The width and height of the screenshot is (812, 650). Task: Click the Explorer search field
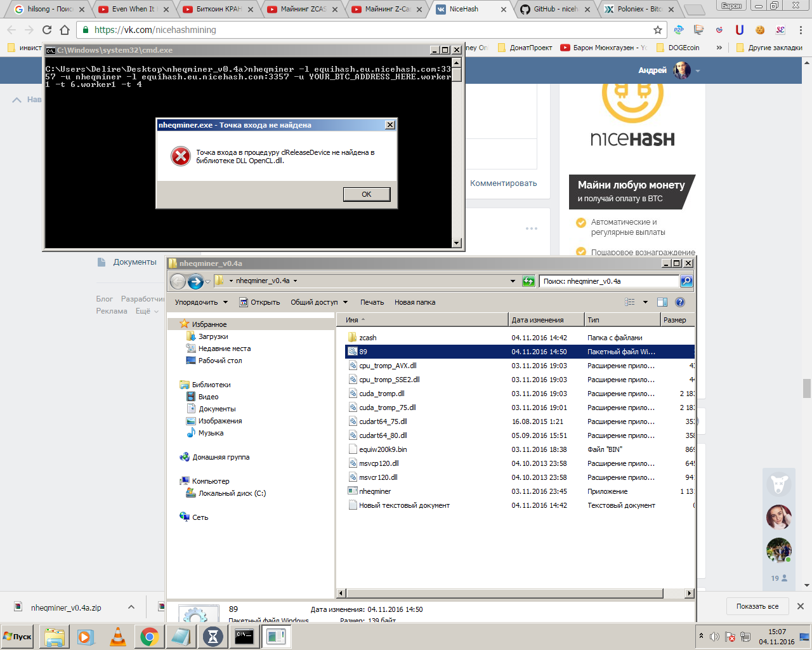click(610, 281)
